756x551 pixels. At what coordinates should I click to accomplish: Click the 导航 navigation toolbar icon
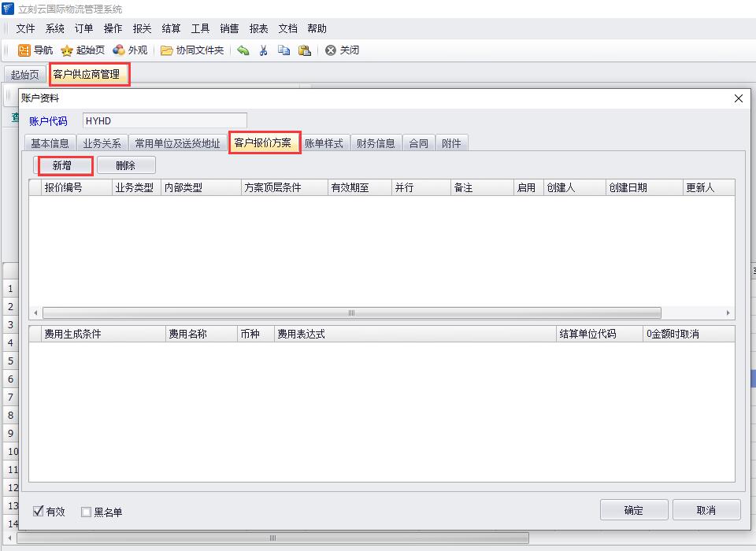coord(24,50)
